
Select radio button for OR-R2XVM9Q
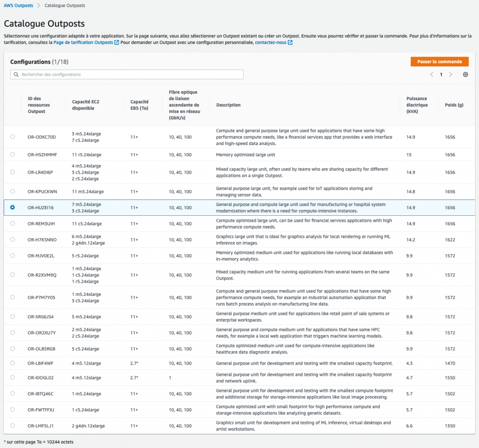click(x=13, y=275)
